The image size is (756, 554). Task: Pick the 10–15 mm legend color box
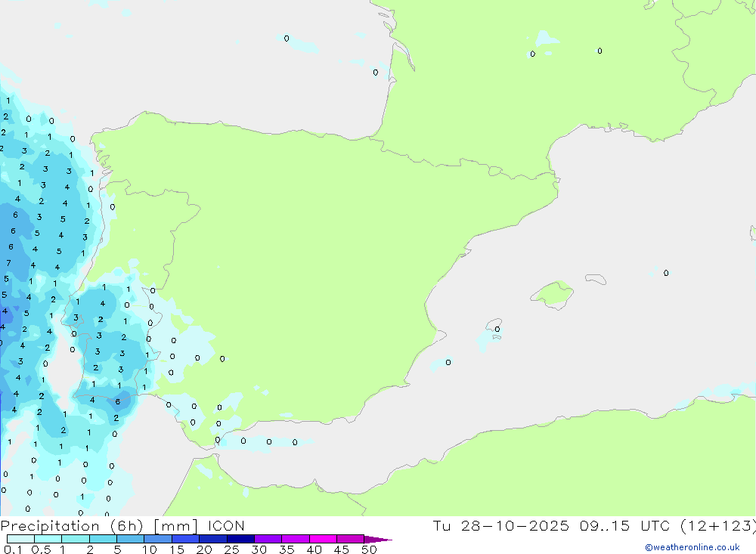tap(158, 539)
